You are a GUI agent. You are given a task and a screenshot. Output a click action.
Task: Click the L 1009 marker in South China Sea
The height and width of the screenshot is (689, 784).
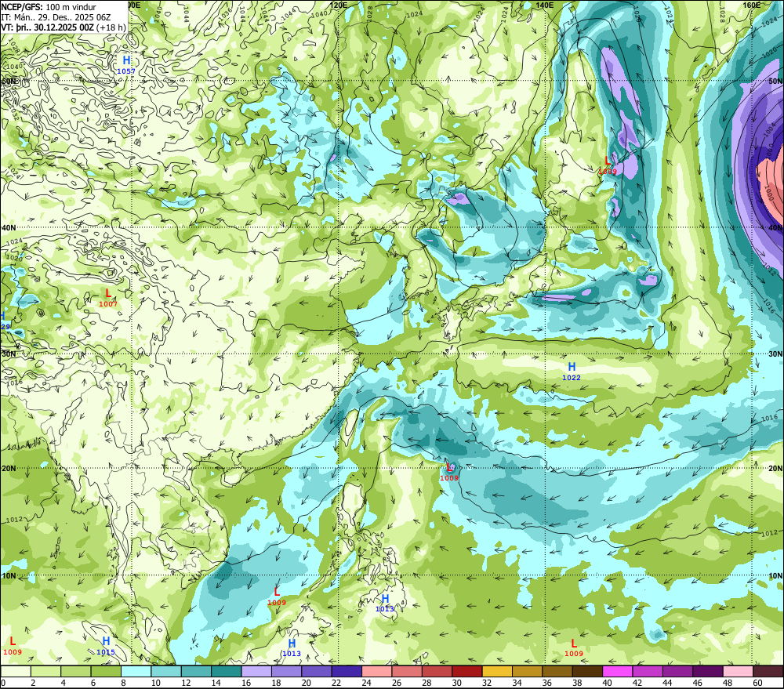(x=277, y=597)
